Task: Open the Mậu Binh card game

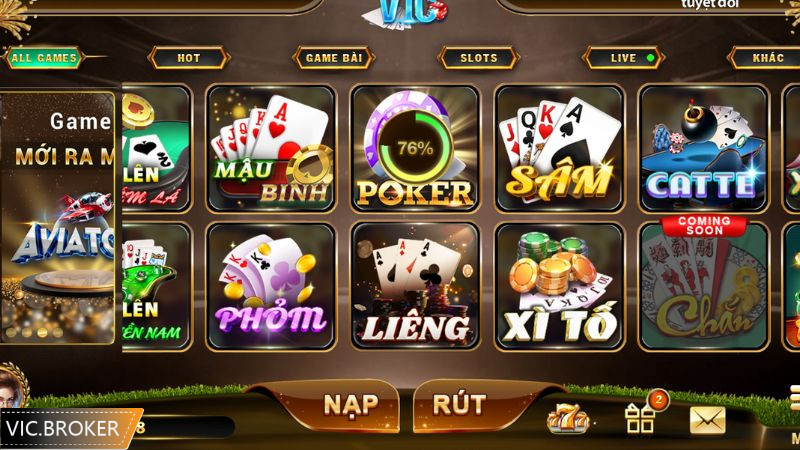Action: tap(271, 148)
